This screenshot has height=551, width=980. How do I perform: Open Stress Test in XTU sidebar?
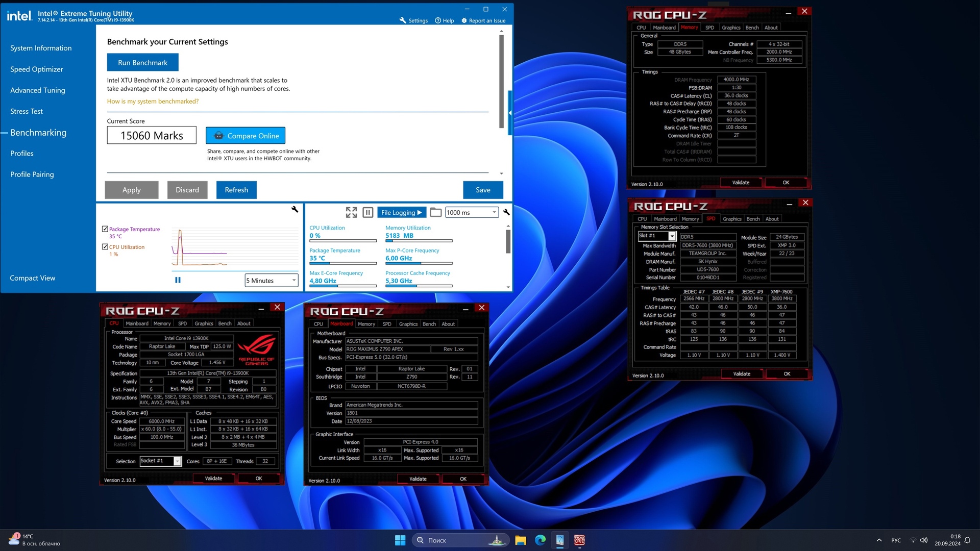tap(27, 111)
